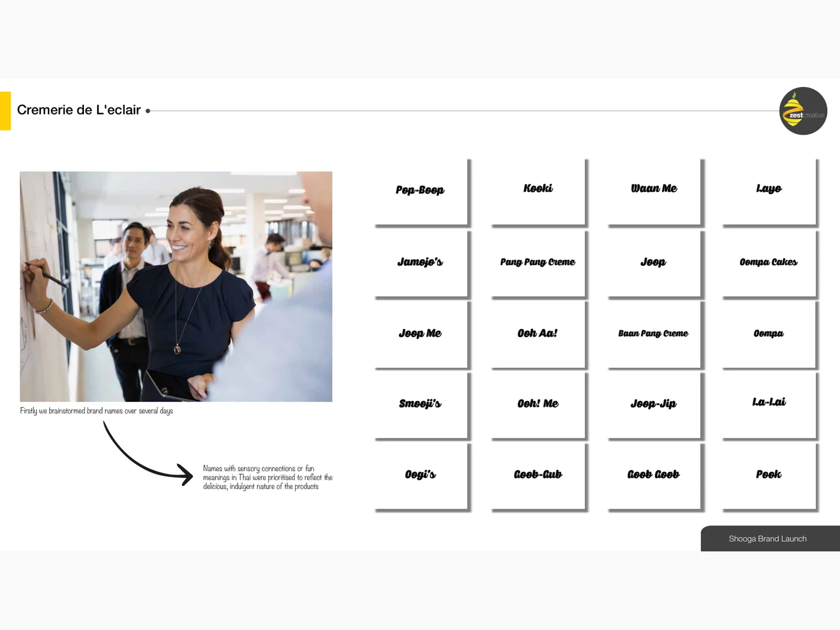
Task: Click the Shooga Brand Launch footer tab
Action: point(770,538)
